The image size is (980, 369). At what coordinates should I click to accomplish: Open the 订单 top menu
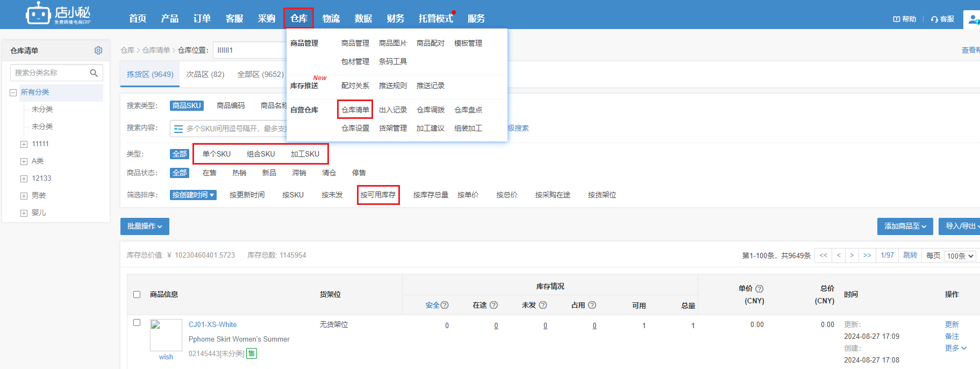click(202, 18)
